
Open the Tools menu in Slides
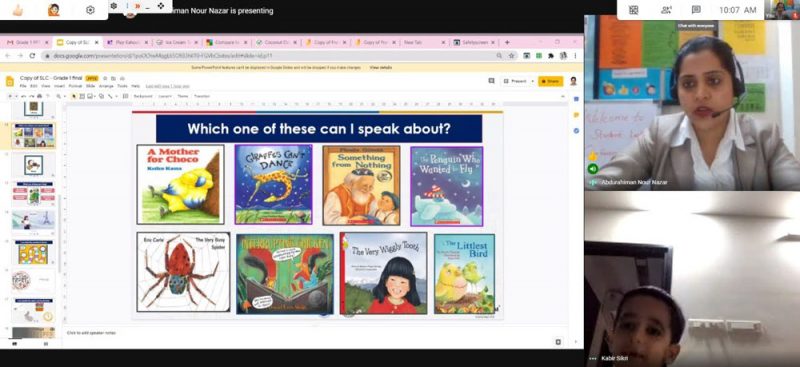click(122, 86)
